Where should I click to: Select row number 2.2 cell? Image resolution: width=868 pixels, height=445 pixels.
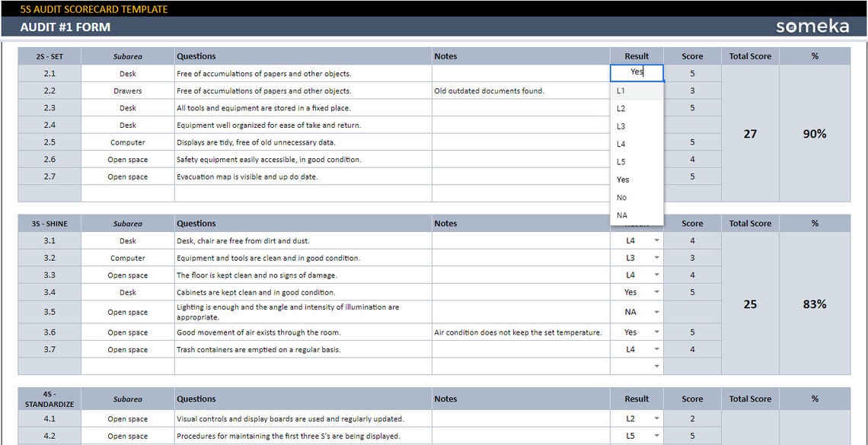49,91
